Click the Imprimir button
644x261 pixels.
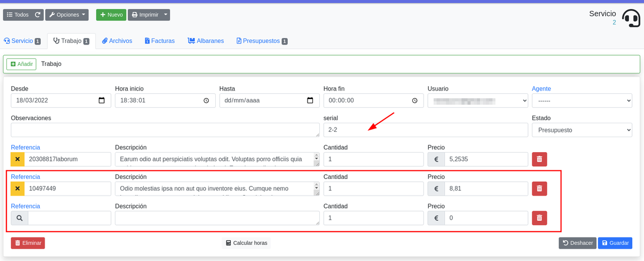pos(145,14)
